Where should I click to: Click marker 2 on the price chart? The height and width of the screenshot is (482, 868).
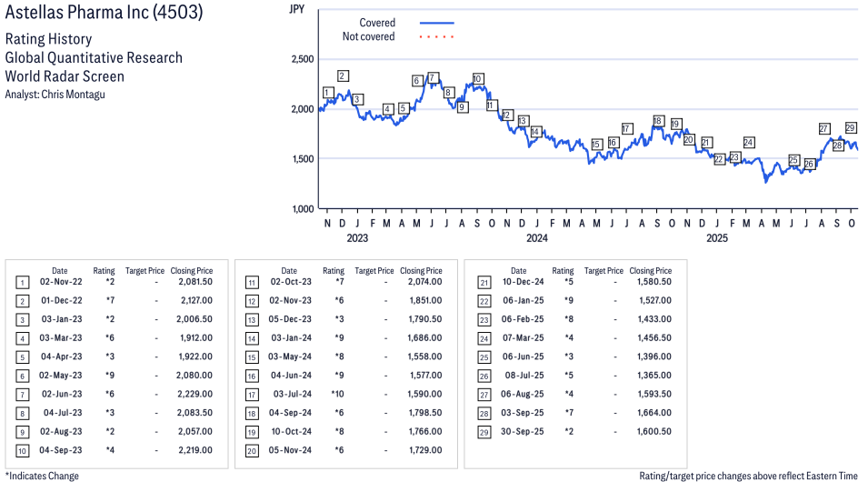343,75
